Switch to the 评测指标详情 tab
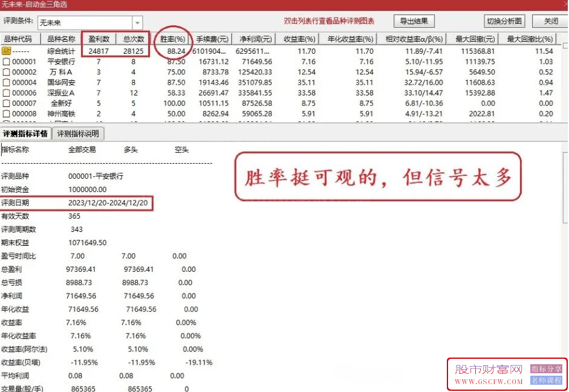Screen dimensions: 569x392 tap(25, 134)
